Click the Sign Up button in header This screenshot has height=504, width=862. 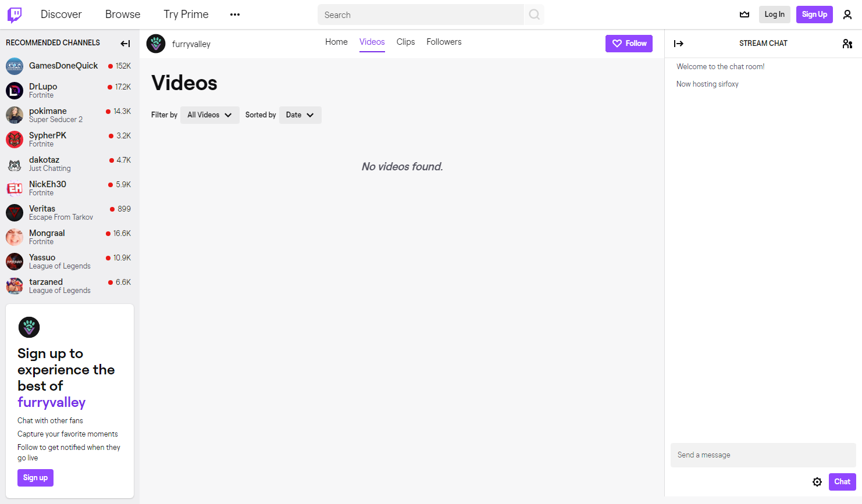click(x=814, y=15)
